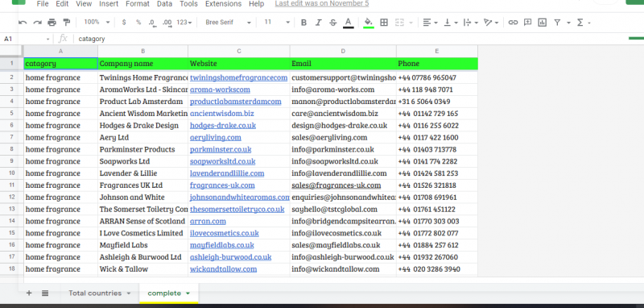Viewport: 644px width, 308px height.
Task: Format as percent
Action: point(138,23)
